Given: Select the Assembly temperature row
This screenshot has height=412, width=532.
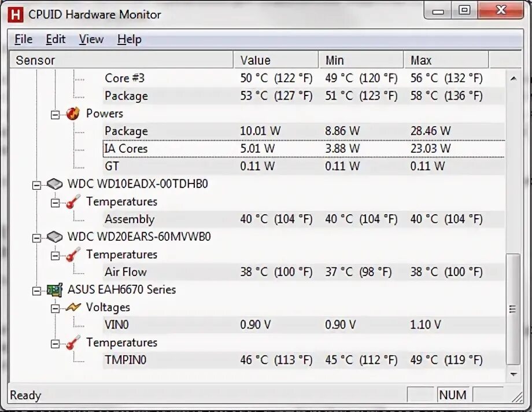Looking at the screenshot, I should click(304, 219).
